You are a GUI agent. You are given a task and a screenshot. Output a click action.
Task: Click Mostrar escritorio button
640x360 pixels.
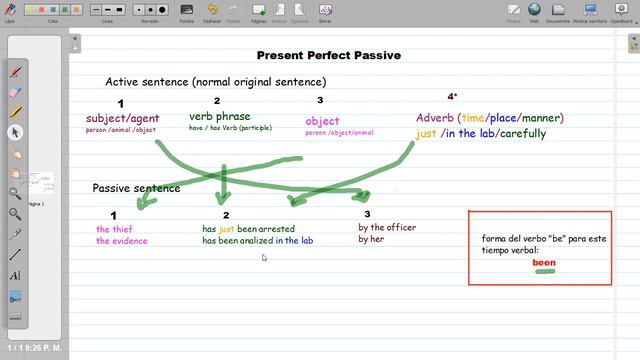click(x=590, y=12)
